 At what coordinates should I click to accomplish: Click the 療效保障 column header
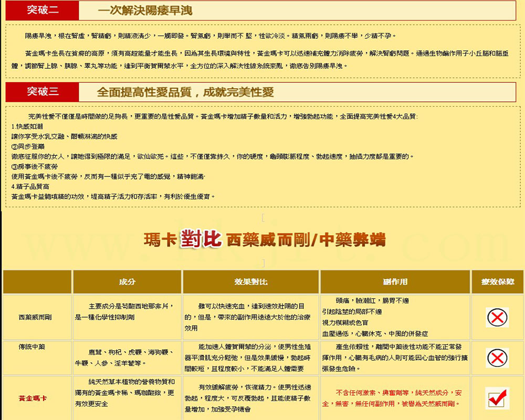(498, 282)
